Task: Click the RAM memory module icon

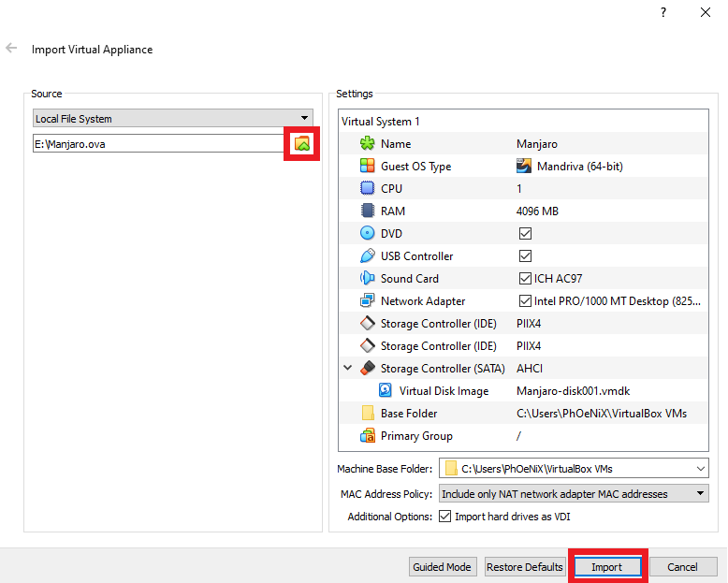Action: 367,211
